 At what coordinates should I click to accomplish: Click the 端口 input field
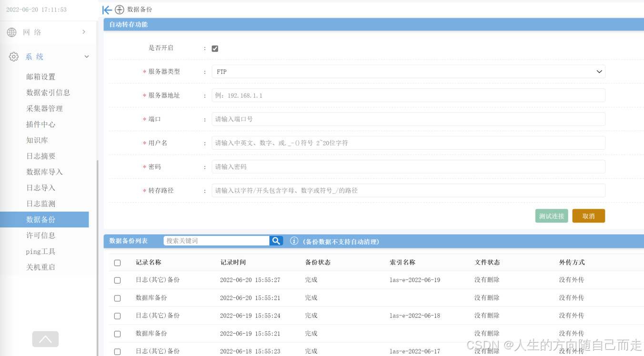[x=408, y=119]
